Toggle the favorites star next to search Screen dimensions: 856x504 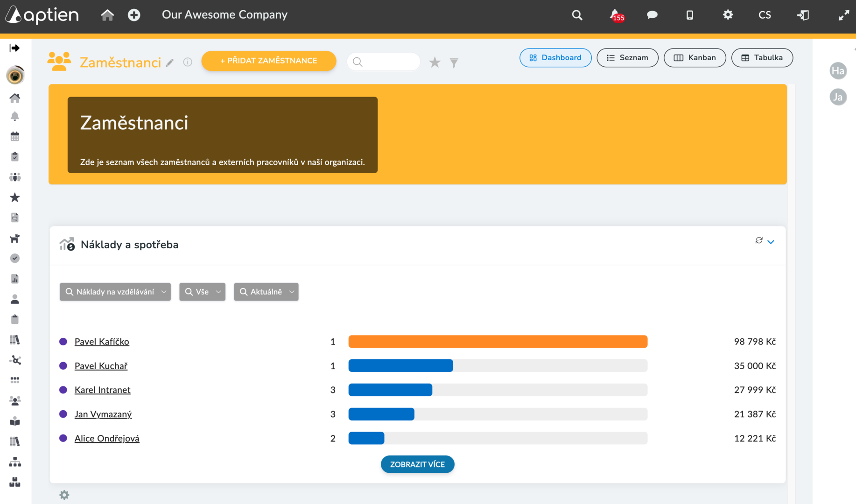(435, 62)
